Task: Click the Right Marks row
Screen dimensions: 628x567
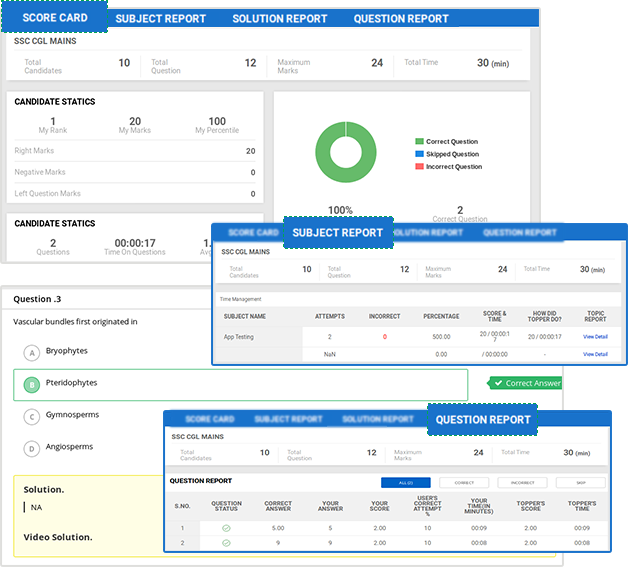Action: [x=135, y=151]
